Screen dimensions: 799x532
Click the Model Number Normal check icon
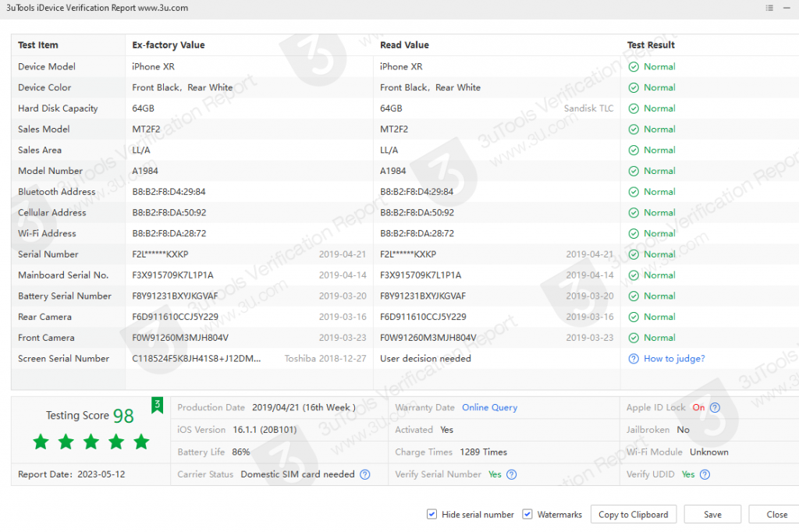pos(634,171)
